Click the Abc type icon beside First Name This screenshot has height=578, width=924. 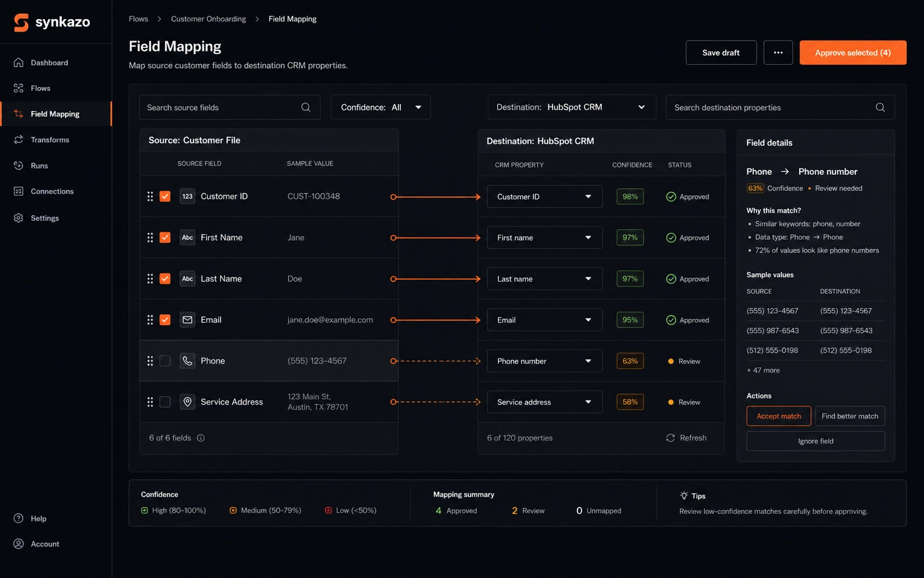[187, 237]
